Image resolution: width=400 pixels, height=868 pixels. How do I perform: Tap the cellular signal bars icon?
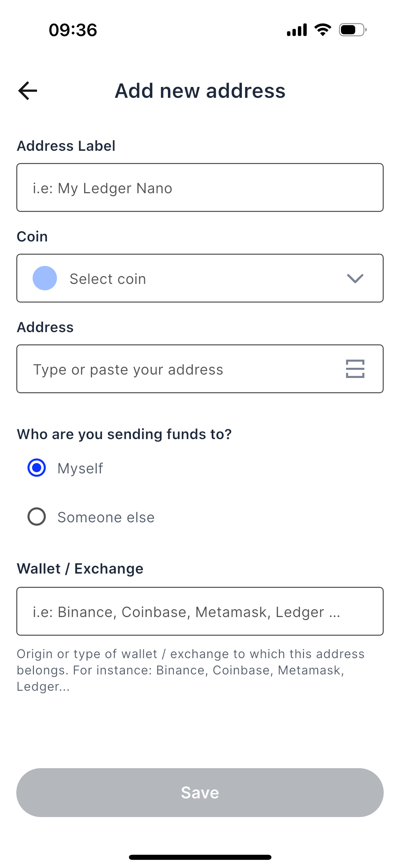(297, 30)
